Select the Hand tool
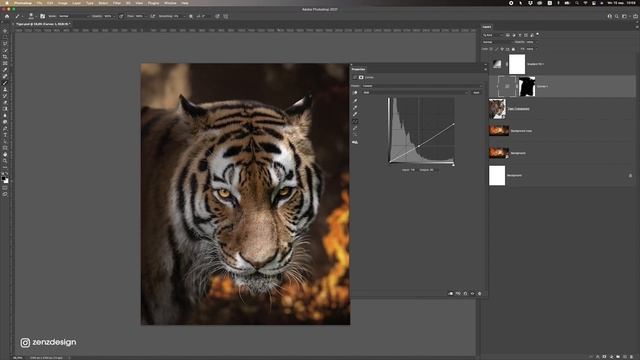Image resolution: width=640 pixels, height=360 pixels. pyautogui.click(x=5, y=155)
